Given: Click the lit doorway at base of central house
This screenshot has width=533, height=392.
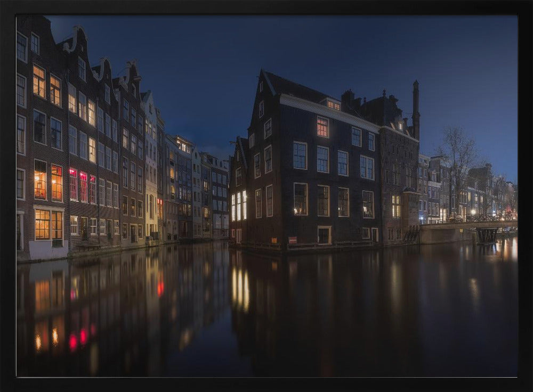Looking at the screenshot, I should (x=324, y=235).
